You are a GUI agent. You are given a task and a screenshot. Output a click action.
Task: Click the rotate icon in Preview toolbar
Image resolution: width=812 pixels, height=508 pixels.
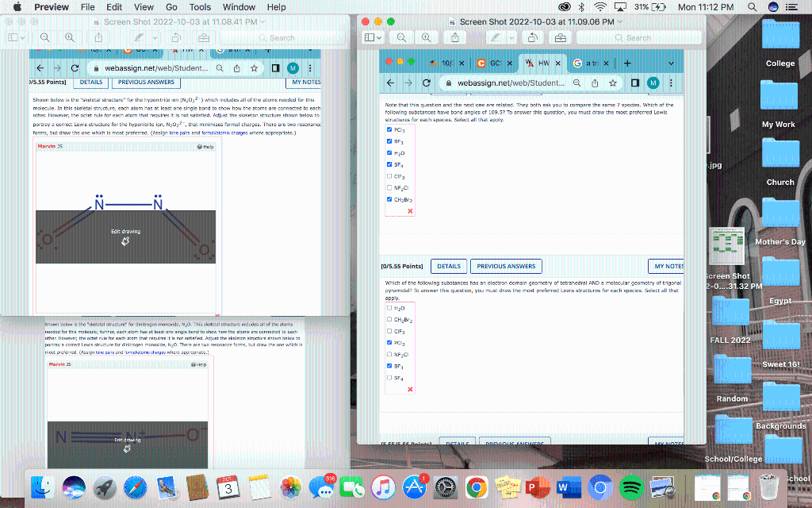pos(534,37)
